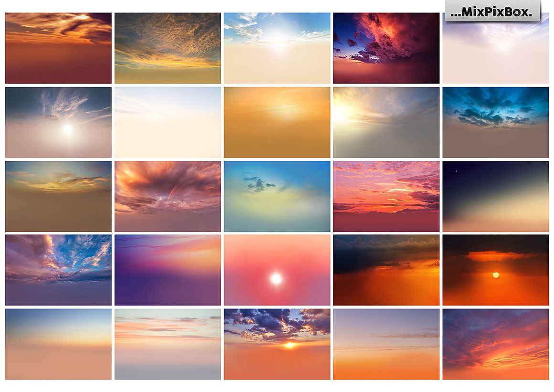Pick the teal gradient with small dark cloud
This screenshot has height=392, width=554.
coord(277,196)
